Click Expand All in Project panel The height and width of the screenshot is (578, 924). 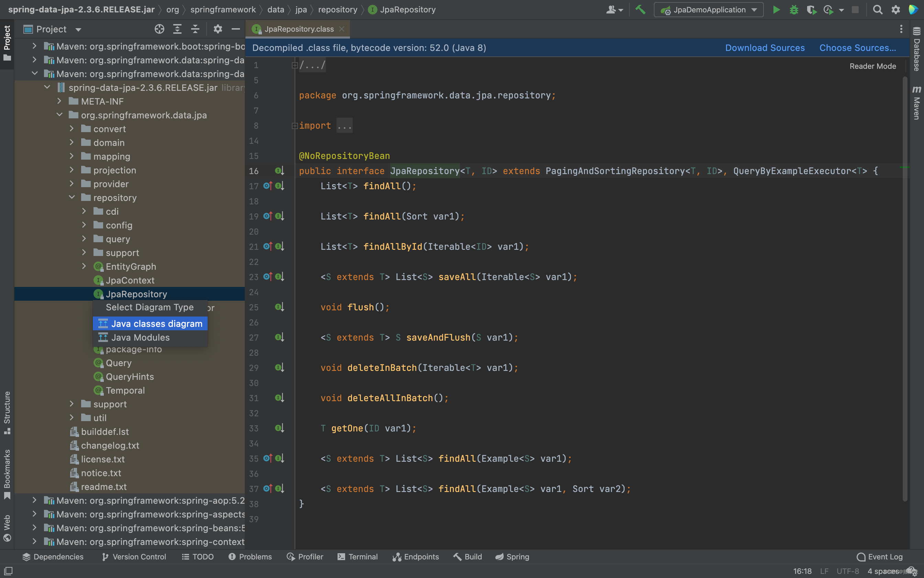[177, 29]
